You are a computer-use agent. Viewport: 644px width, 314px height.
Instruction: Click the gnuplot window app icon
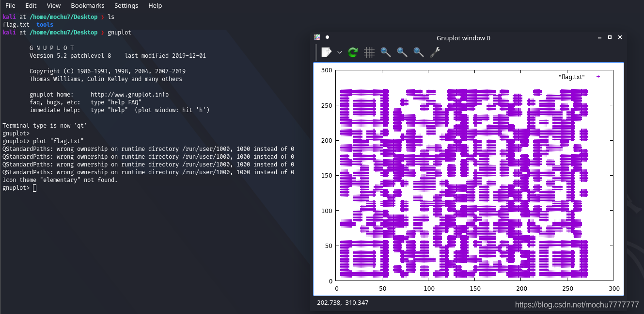[x=317, y=37]
